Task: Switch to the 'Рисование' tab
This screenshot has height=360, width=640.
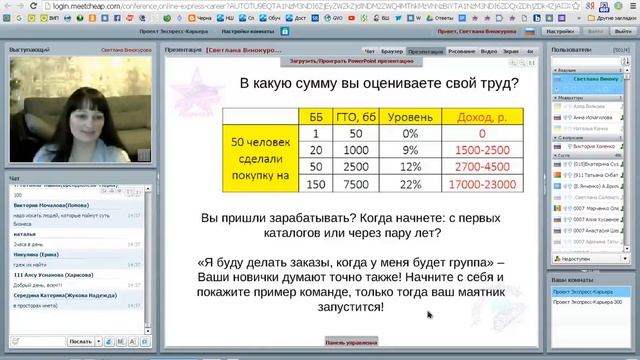Action: tap(462, 51)
